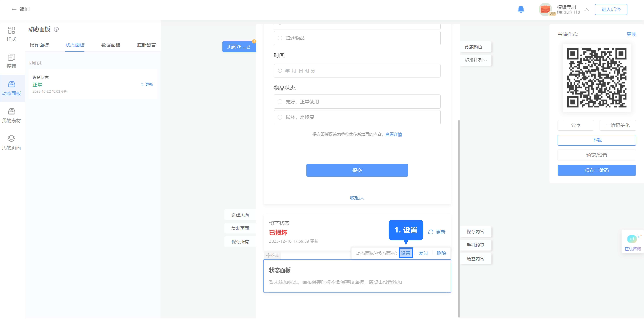The height and width of the screenshot is (321, 644).
Task: Select the 归还物品 radio option
Action: coord(280,38)
